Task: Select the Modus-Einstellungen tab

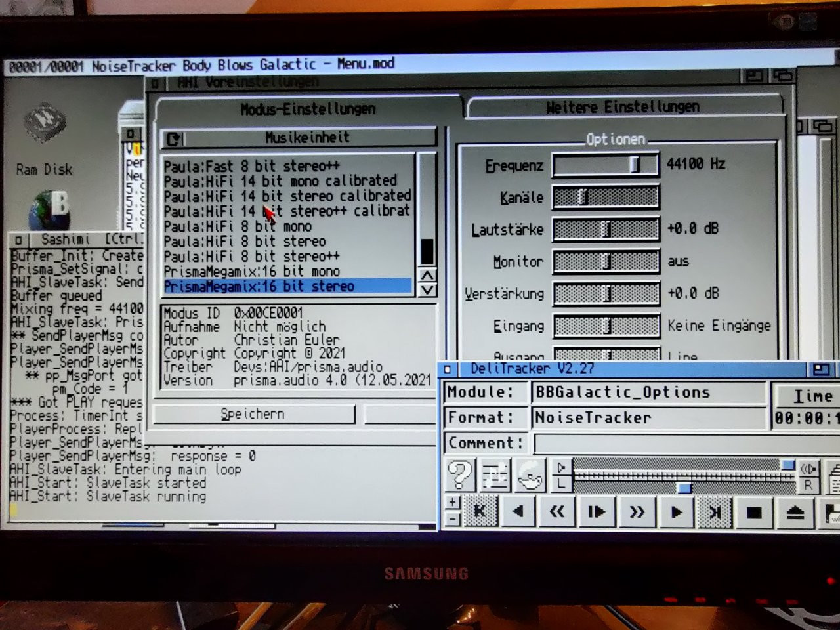Action: (308, 109)
